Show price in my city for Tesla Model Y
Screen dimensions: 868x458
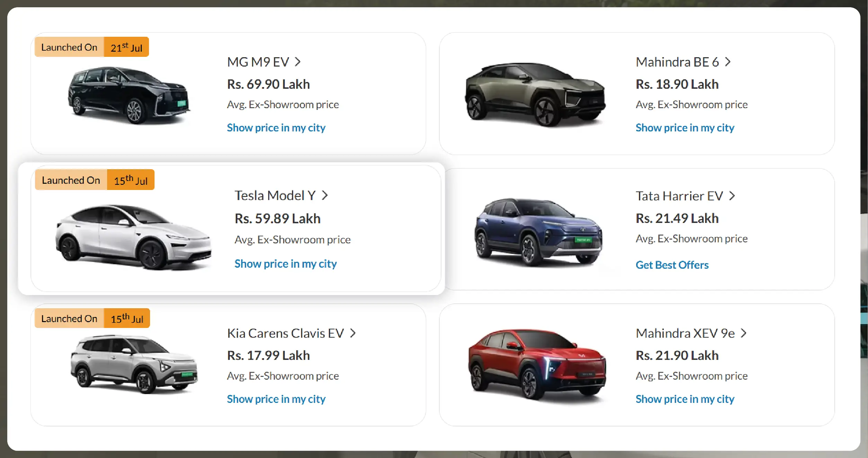[x=285, y=264]
